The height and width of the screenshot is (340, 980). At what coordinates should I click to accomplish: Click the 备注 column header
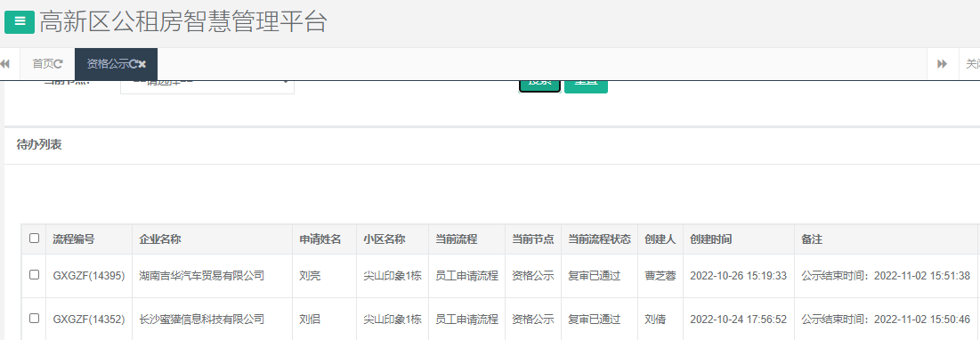click(811, 239)
